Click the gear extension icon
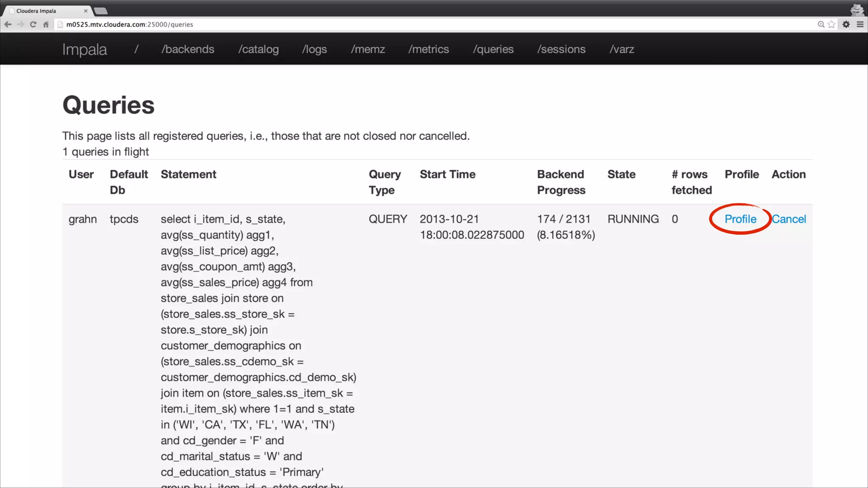The width and height of the screenshot is (868, 488). click(x=846, y=25)
